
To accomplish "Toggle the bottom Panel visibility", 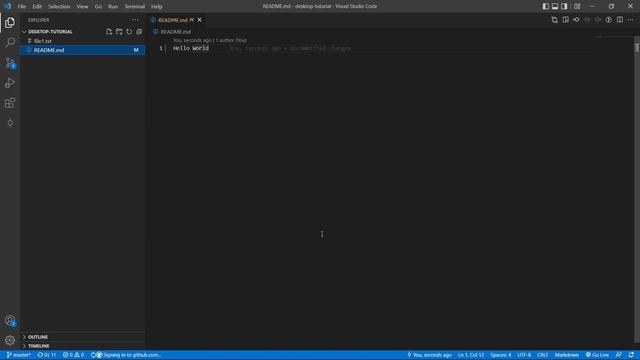I will (x=555, y=6).
